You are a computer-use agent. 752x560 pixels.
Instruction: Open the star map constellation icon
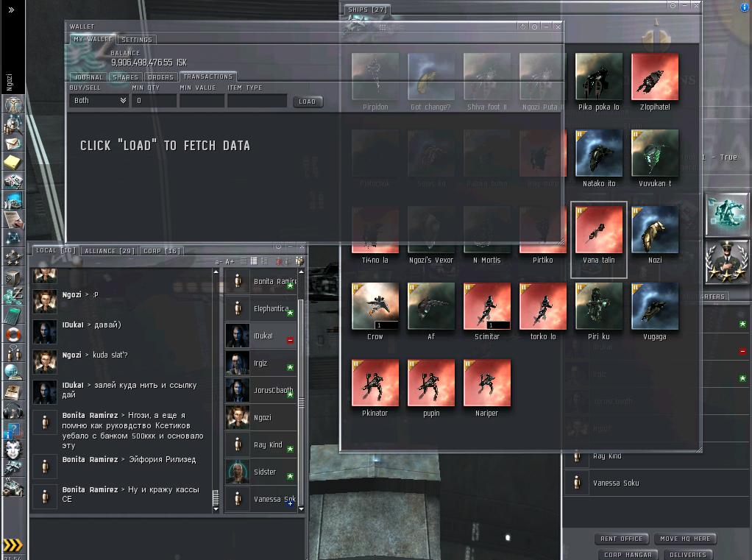click(x=13, y=238)
